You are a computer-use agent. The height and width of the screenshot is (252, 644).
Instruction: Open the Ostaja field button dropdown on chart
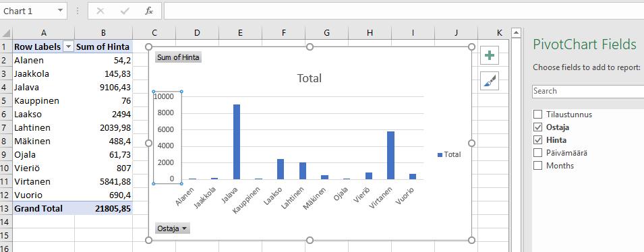click(184, 228)
